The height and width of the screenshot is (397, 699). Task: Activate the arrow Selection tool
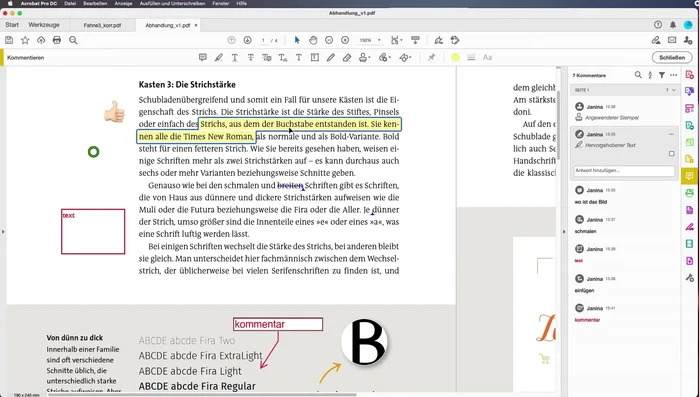tap(297, 40)
